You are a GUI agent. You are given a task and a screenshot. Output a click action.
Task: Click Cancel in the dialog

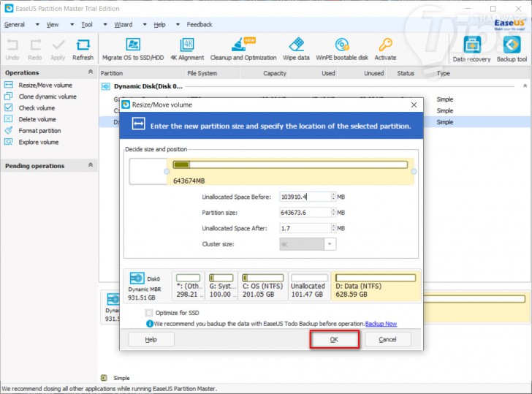click(x=388, y=339)
